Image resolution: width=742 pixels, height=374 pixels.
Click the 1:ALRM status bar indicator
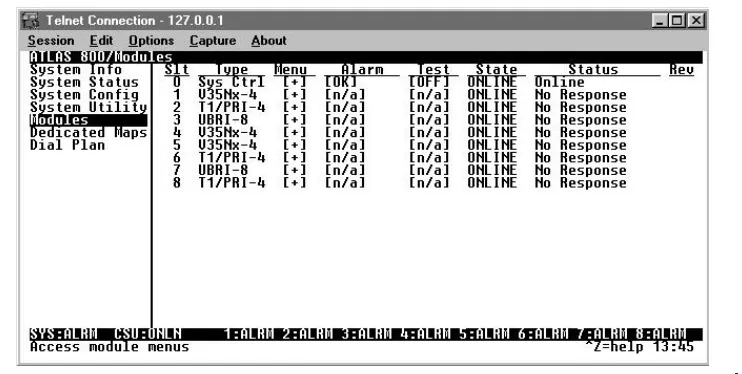point(248,334)
